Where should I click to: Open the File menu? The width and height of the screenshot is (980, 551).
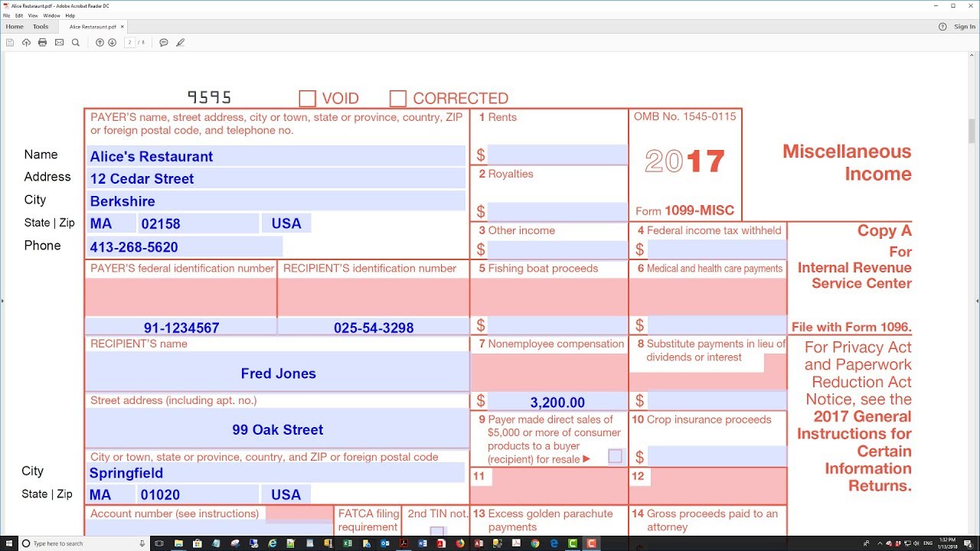[7, 15]
